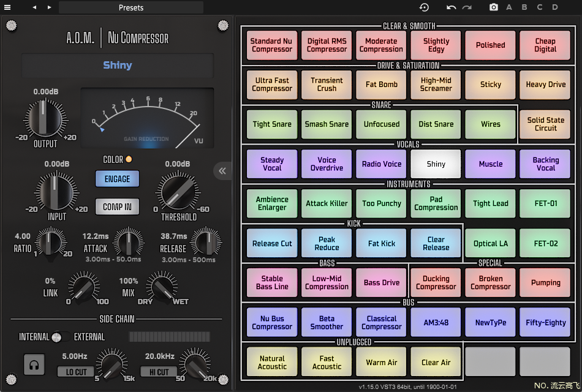Go to previous preset arrow

point(34,7)
